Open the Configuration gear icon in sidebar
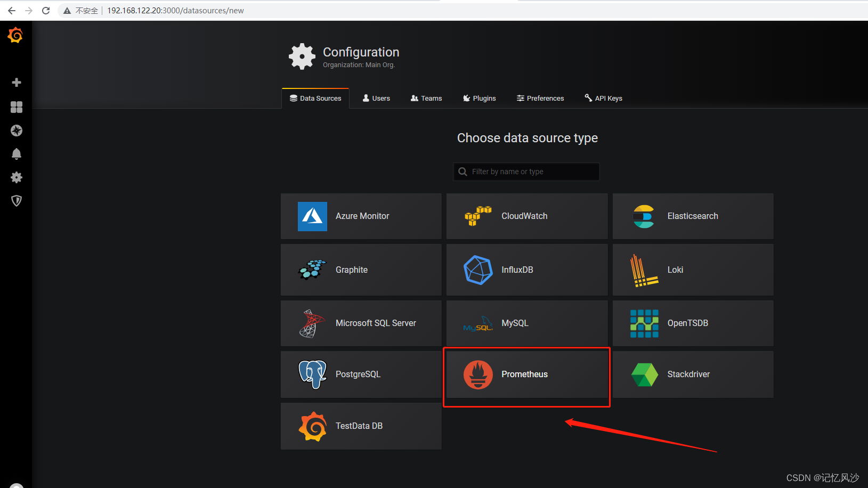 click(x=17, y=177)
